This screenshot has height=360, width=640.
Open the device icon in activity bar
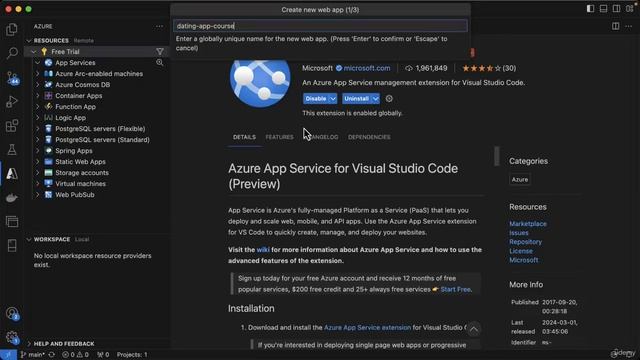pyautogui.click(x=12, y=246)
